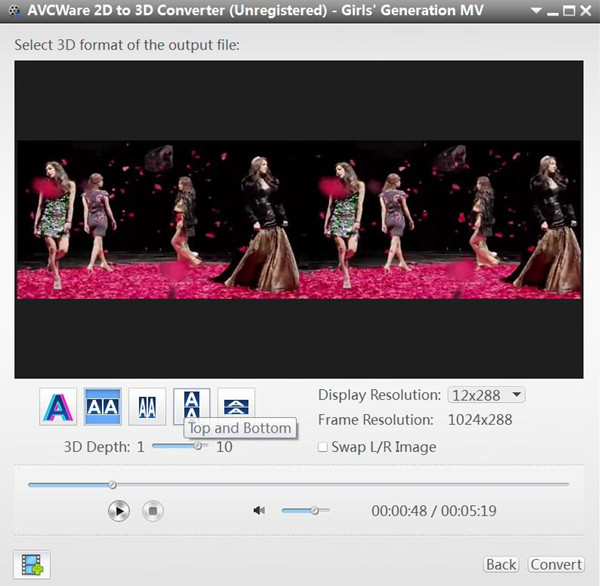Click the Frame Resolution value 1024x288

point(480,420)
